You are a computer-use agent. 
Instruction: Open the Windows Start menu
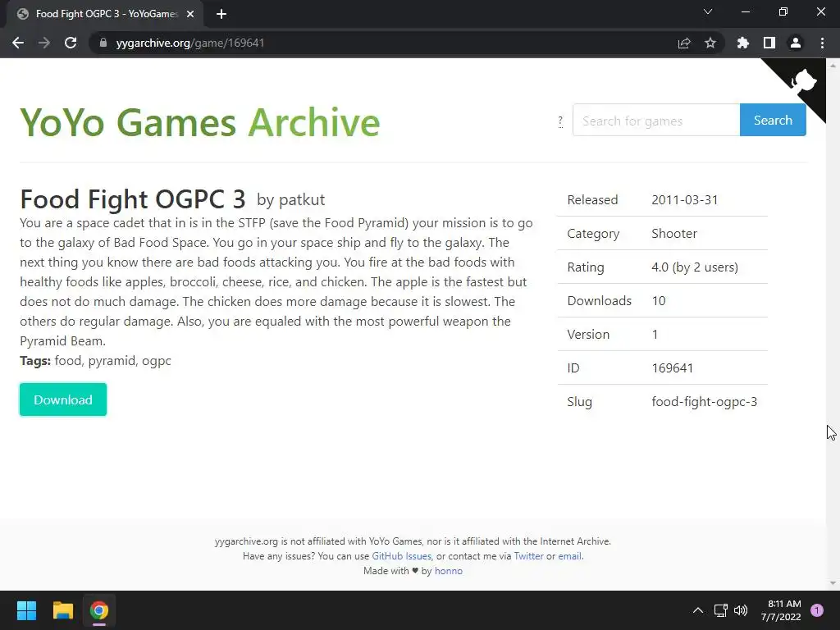point(26,610)
